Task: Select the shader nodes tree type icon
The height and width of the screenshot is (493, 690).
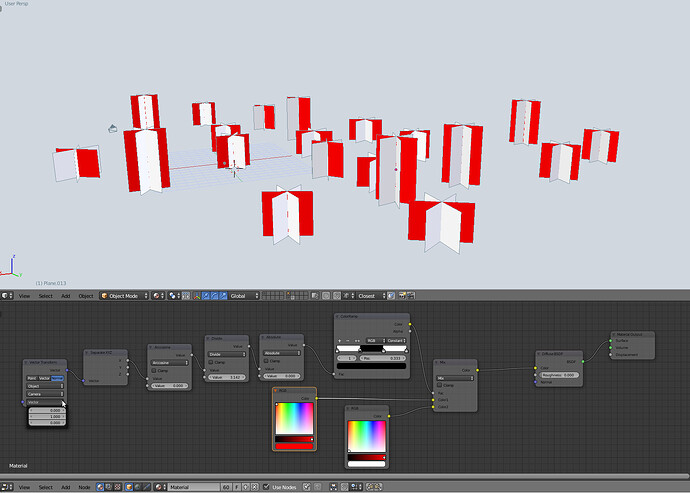Action: pos(100,487)
